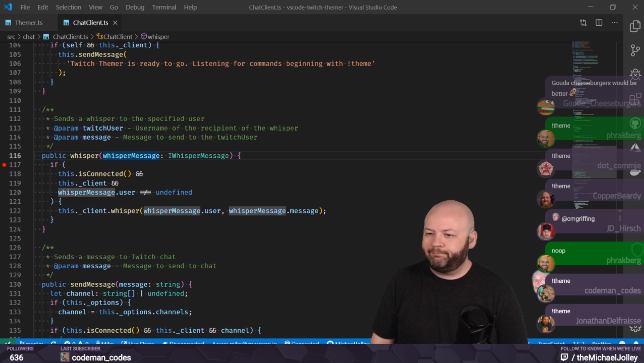Click the followers count 636

point(16,358)
